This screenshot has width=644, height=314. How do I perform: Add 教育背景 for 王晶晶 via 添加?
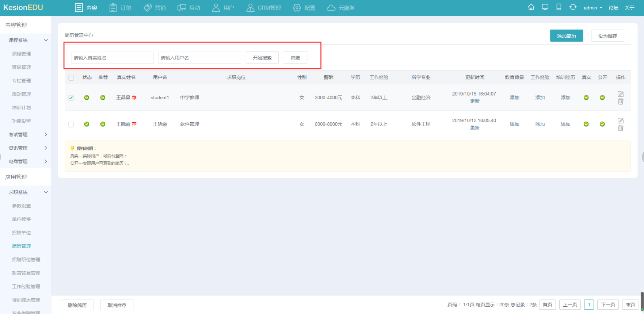tap(514, 97)
